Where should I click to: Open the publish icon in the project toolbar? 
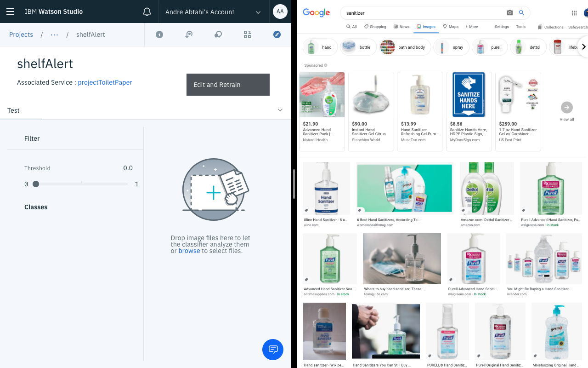click(218, 34)
